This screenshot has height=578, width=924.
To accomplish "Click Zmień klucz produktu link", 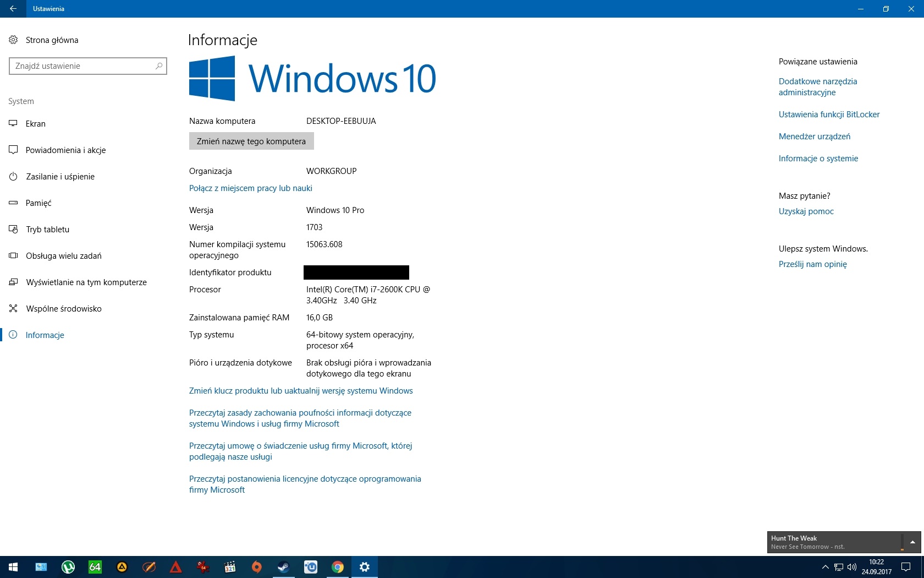I will (x=301, y=391).
